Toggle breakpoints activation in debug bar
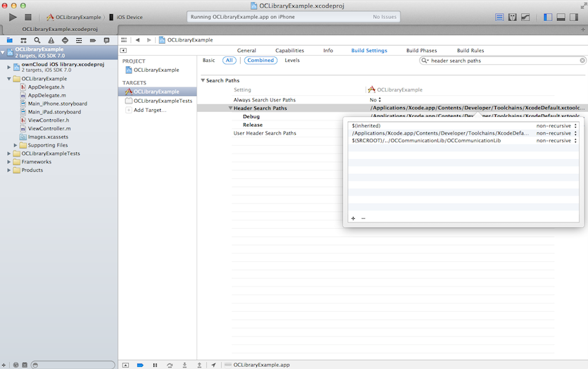 tap(140, 365)
